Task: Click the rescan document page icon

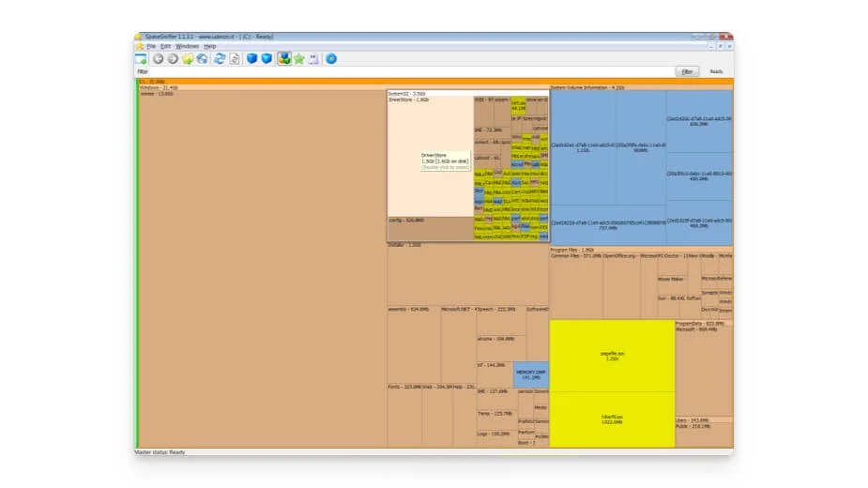Action: tap(235, 59)
